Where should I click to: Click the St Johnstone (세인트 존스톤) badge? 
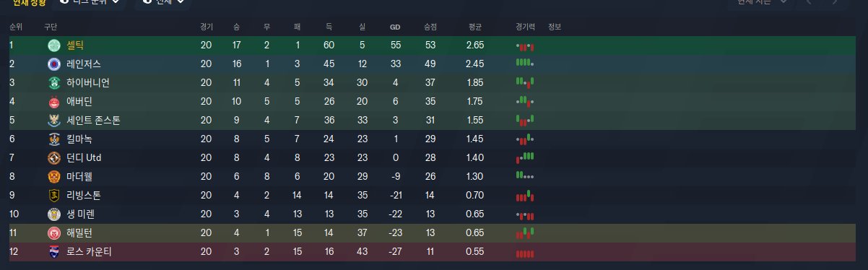[53, 120]
